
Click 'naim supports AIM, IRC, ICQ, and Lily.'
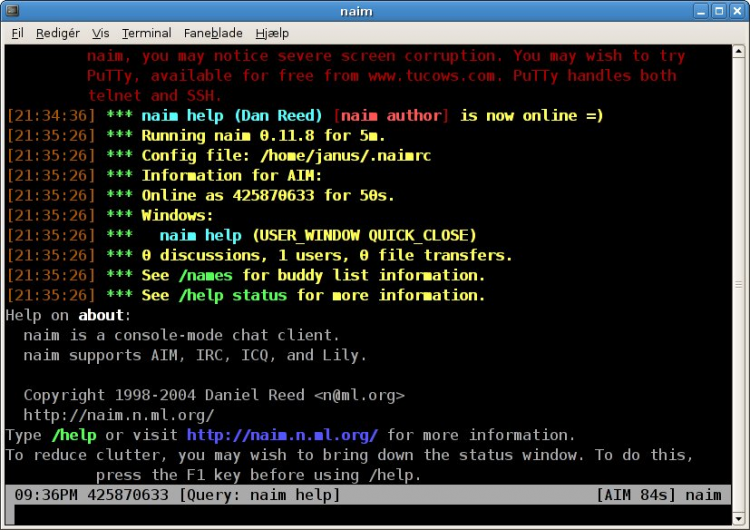click(195, 355)
